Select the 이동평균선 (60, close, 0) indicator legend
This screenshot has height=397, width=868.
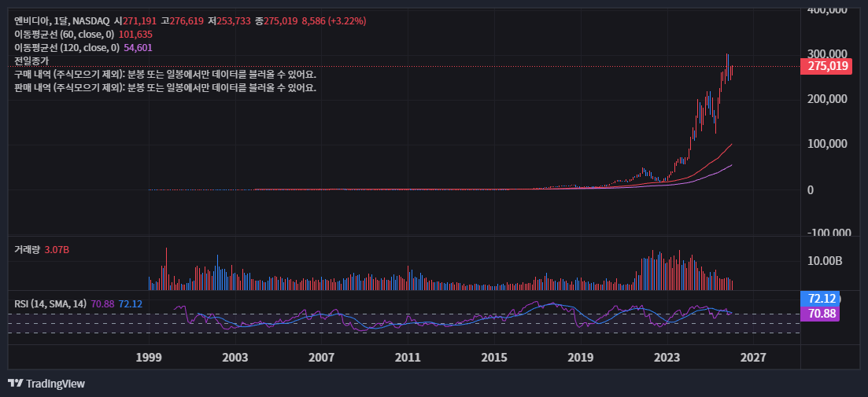click(x=65, y=35)
